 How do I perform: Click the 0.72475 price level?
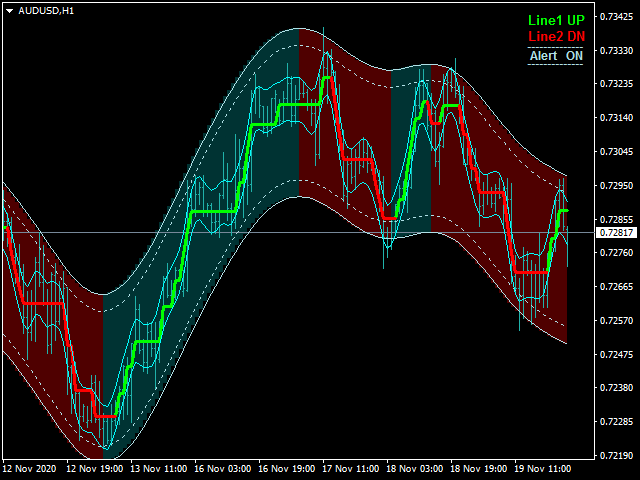(616, 354)
